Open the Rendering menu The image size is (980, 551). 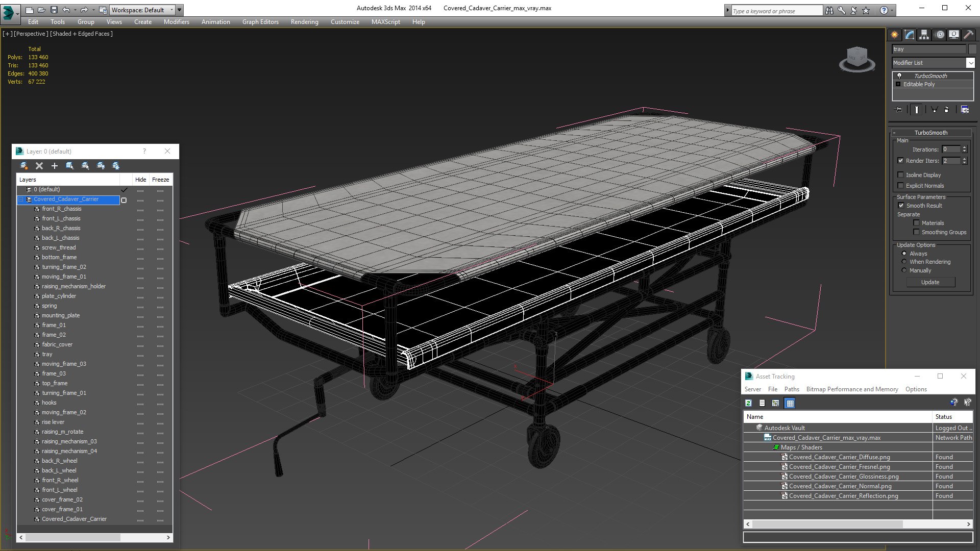(x=304, y=22)
